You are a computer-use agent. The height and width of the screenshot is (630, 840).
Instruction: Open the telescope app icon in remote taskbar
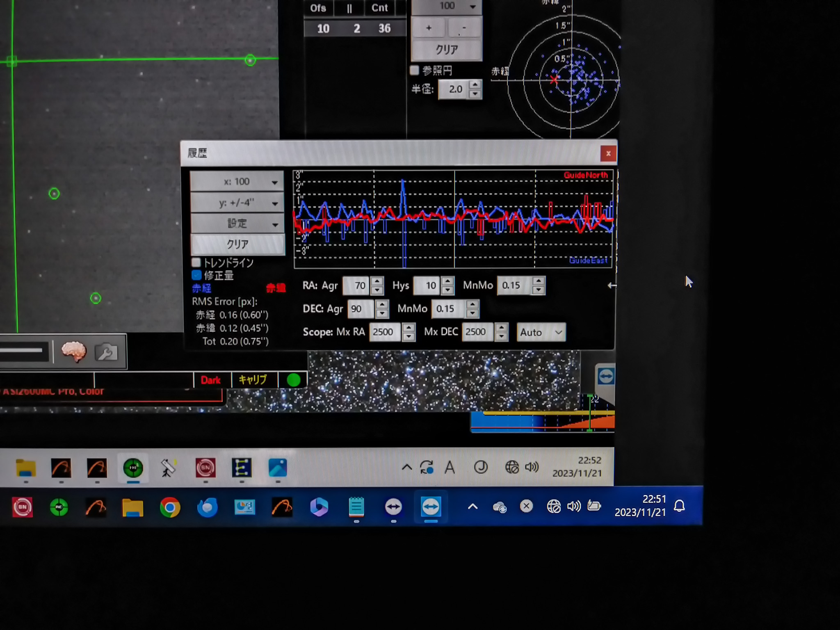[168, 468]
